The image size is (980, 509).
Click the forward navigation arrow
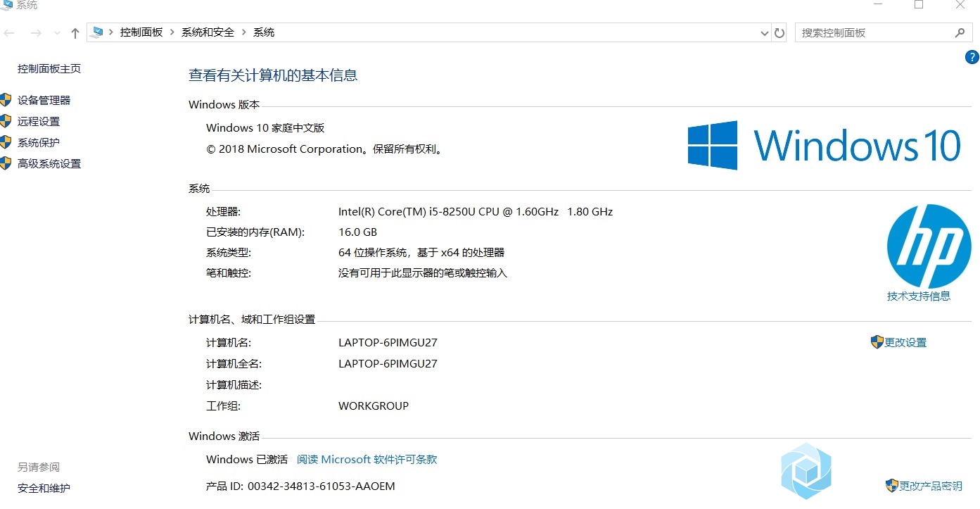pyautogui.click(x=37, y=33)
